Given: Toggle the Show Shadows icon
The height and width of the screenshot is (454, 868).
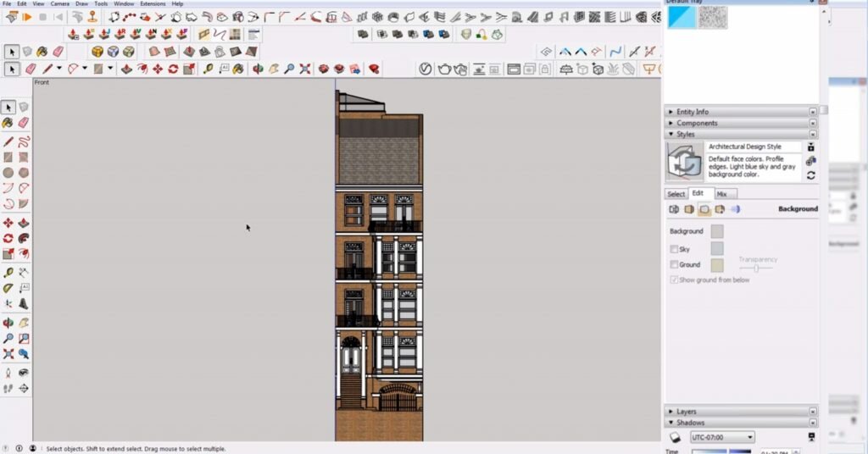Looking at the screenshot, I should click(x=675, y=437).
